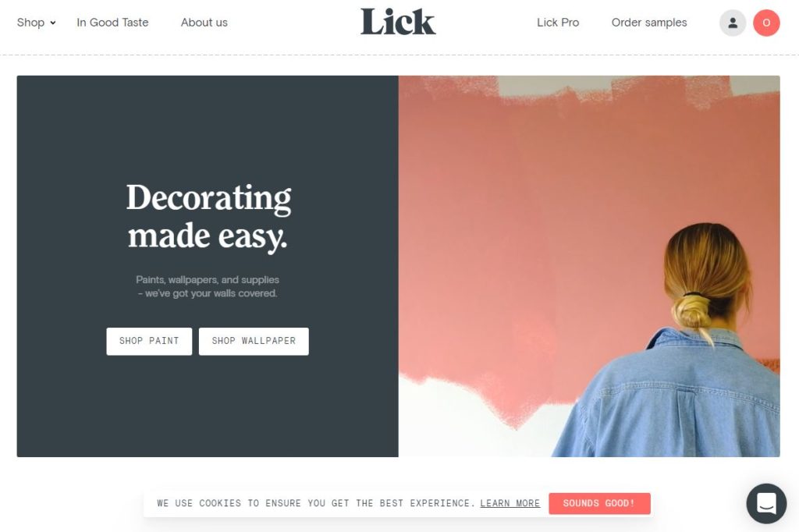Follow the Learn More cookie link

(510, 503)
